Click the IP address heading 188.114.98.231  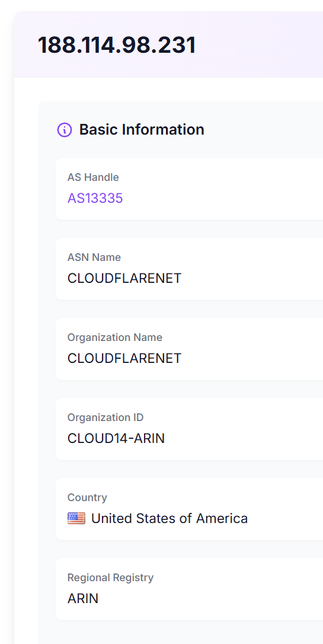pos(117,45)
